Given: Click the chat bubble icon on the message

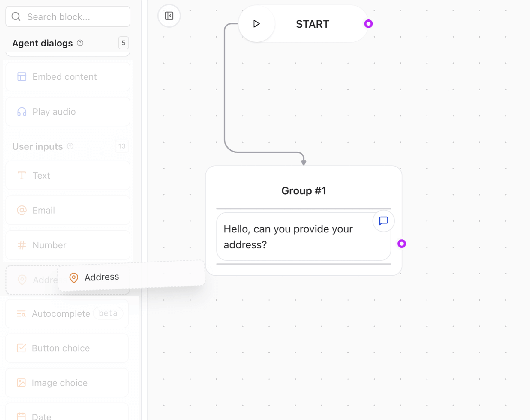Looking at the screenshot, I should click(x=383, y=221).
